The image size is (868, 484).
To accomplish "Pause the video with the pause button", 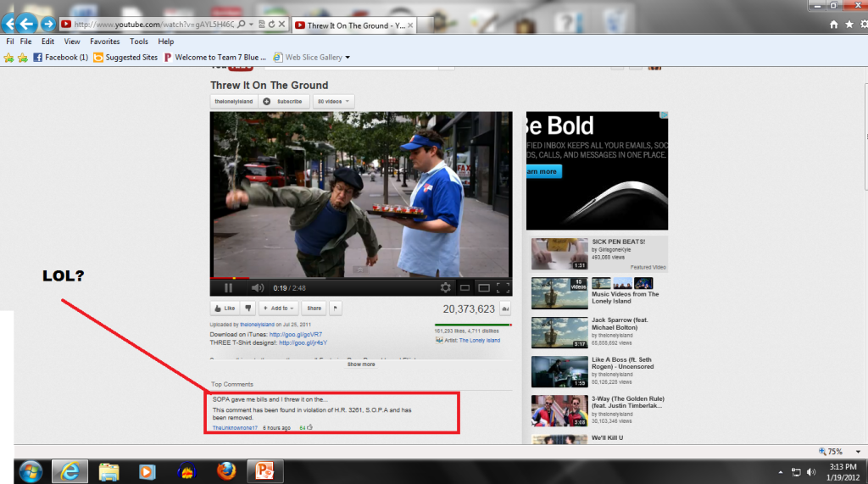I will point(228,288).
